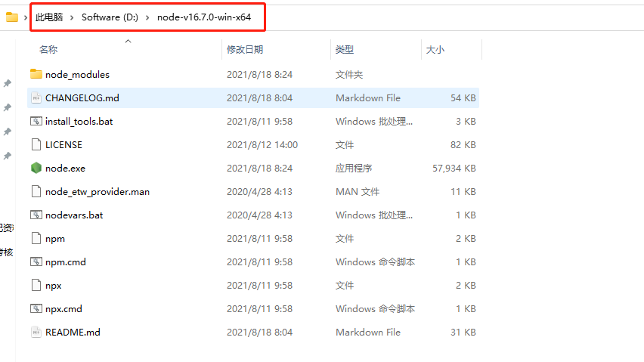Image resolution: width=644 pixels, height=362 pixels.
Task: Go to Software (D:) in the address path
Action: pyautogui.click(x=110, y=17)
